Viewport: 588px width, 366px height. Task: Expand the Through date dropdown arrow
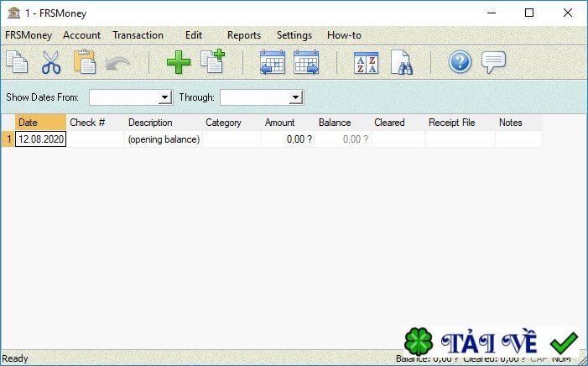pos(295,97)
